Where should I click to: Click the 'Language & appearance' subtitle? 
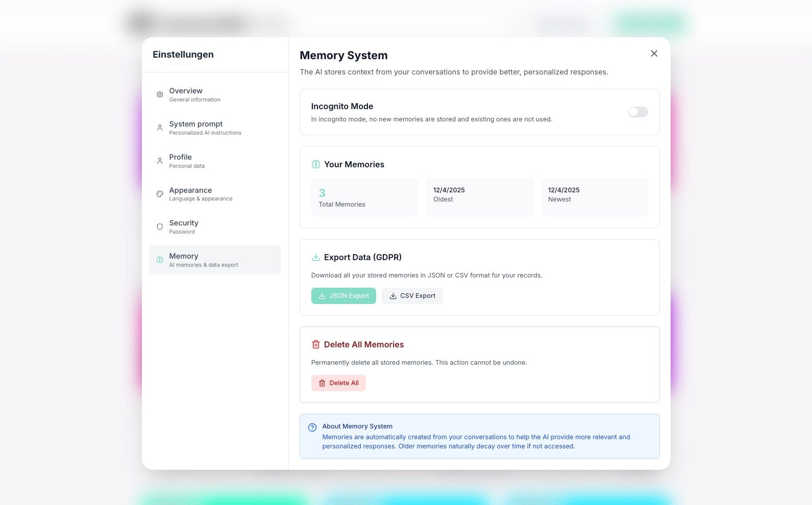201,199
